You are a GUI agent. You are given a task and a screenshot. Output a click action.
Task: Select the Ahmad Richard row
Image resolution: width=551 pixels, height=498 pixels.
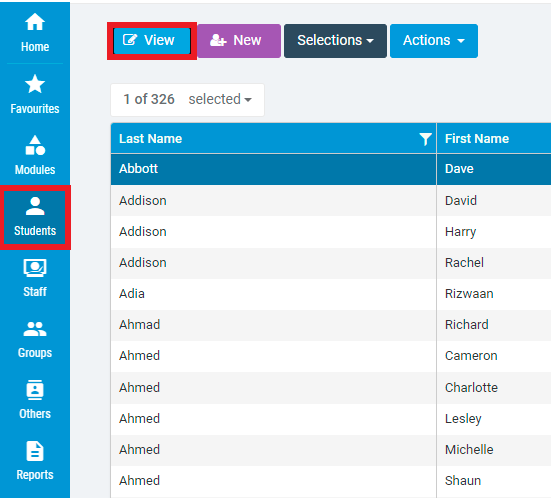[331, 325]
